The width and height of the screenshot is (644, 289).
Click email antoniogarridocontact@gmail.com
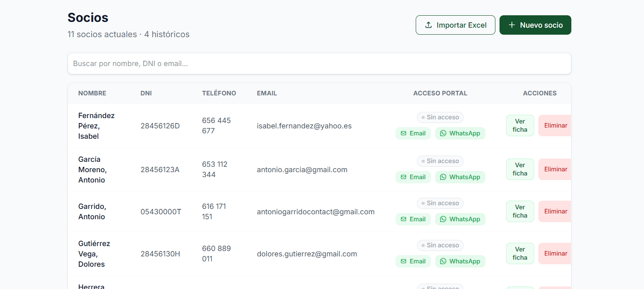[x=316, y=212]
